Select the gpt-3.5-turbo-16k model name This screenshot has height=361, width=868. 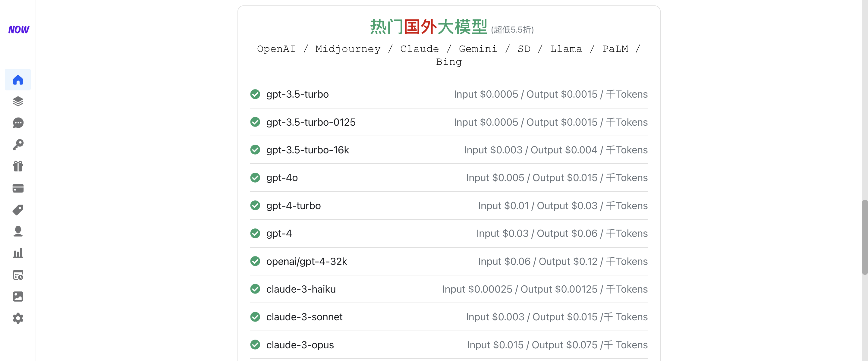click(307, 149)
